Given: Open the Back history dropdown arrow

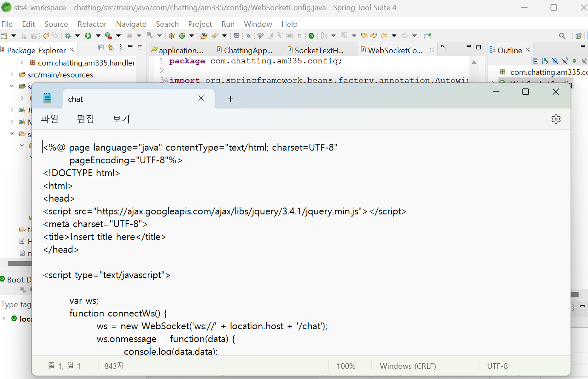Looking at the screenshot, I should click(394, 36).
